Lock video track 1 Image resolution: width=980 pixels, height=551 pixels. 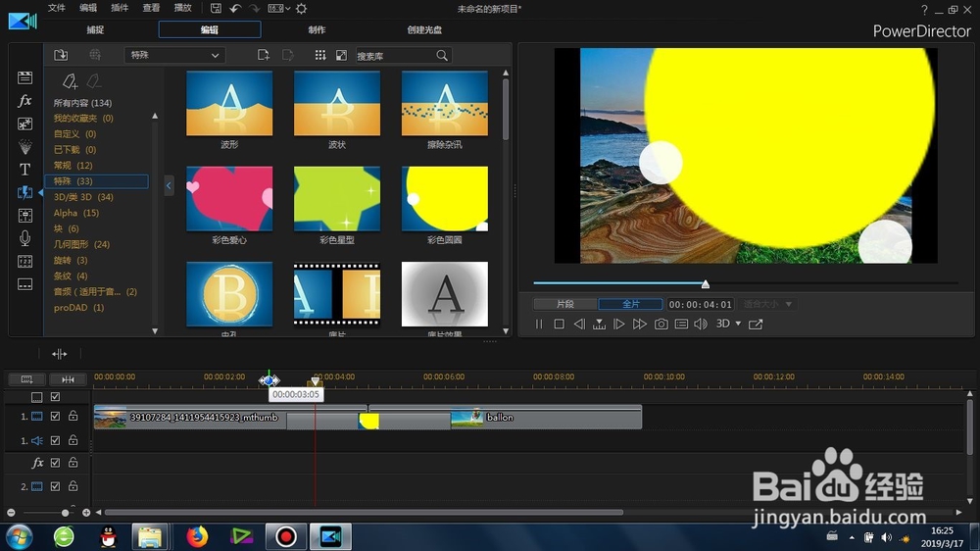(73, 416)
